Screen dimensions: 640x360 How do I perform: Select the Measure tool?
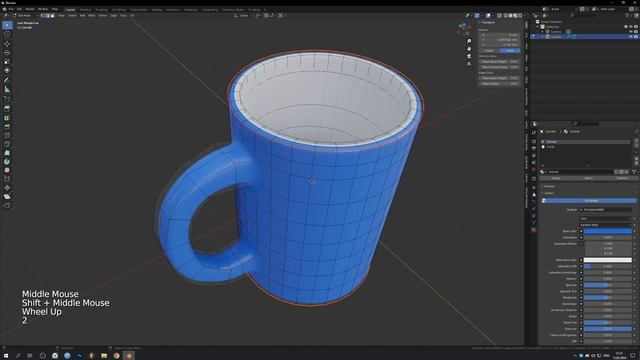click(7, 89)
